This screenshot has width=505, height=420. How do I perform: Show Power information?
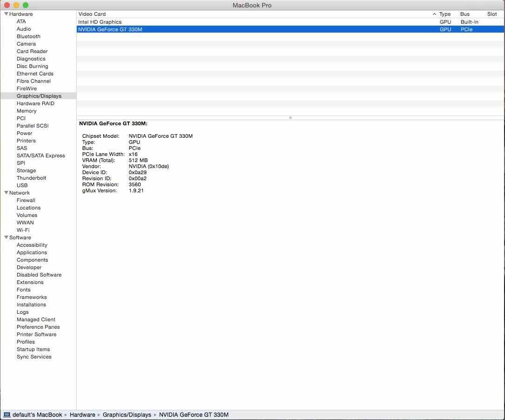click(25, 133)
